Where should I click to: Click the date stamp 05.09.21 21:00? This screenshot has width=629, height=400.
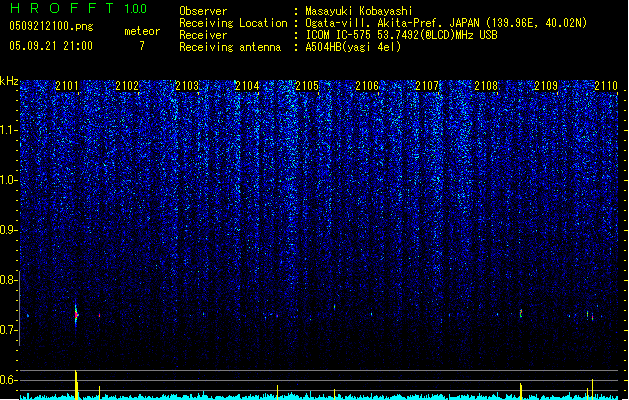[51, 46]
